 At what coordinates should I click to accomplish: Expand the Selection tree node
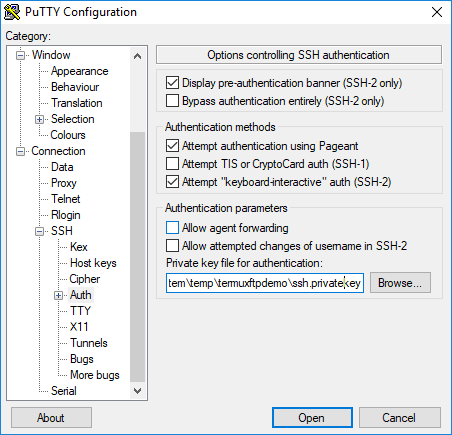pos(39,119)
